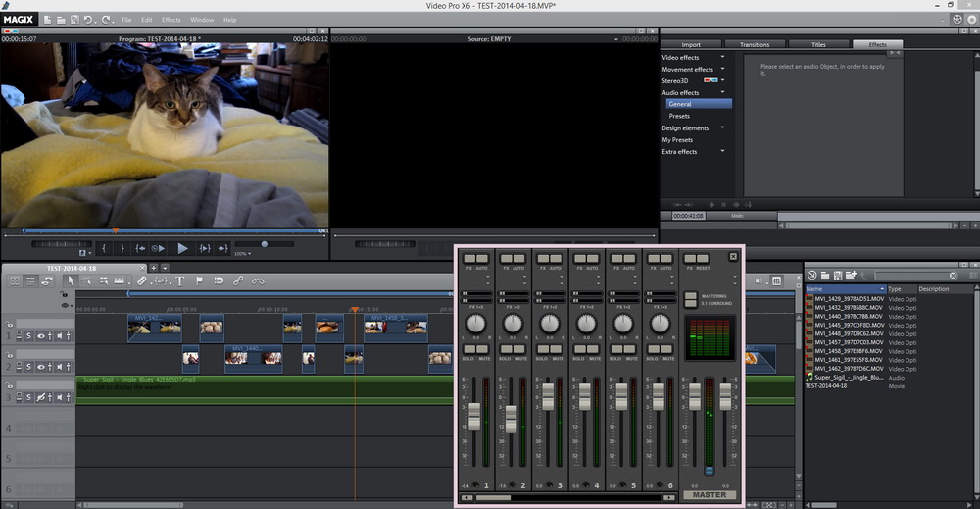Click the channel 2 volume fader
980x509 pixels.
[512, 418]
